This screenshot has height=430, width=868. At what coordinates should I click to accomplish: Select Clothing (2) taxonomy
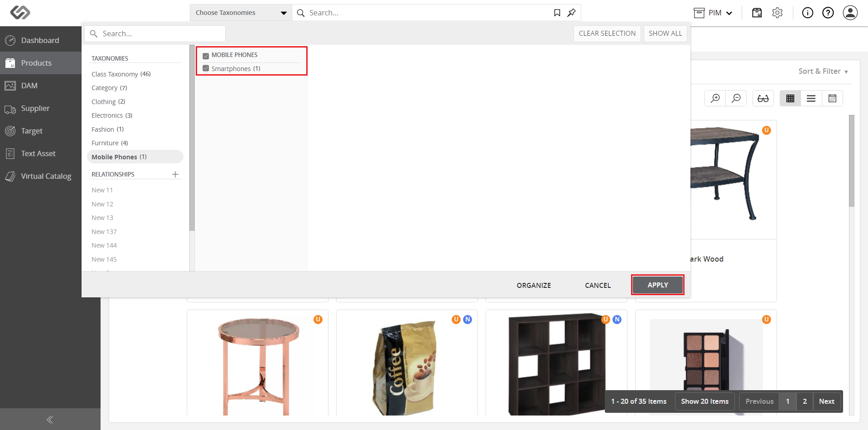click(108, 101)
